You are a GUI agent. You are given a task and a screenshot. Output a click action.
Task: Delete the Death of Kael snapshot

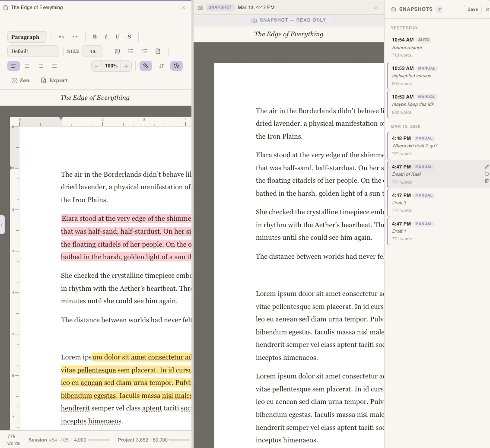click(486, 181)
